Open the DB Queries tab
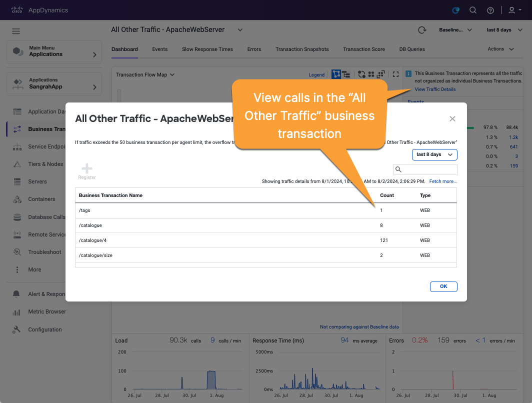Viewport: 532px width, 403px height. pyautogui.click(x=412, y=49)
